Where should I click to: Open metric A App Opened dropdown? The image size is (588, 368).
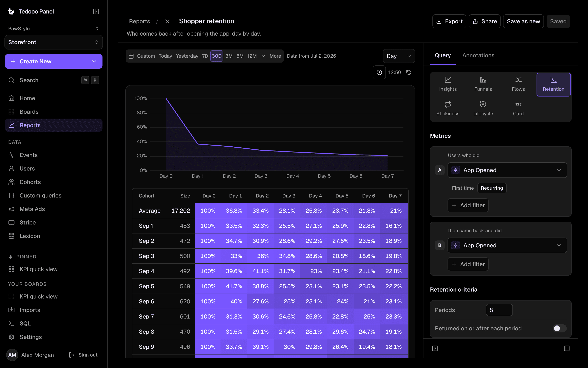pyautogui.click(x=507, y=170)
